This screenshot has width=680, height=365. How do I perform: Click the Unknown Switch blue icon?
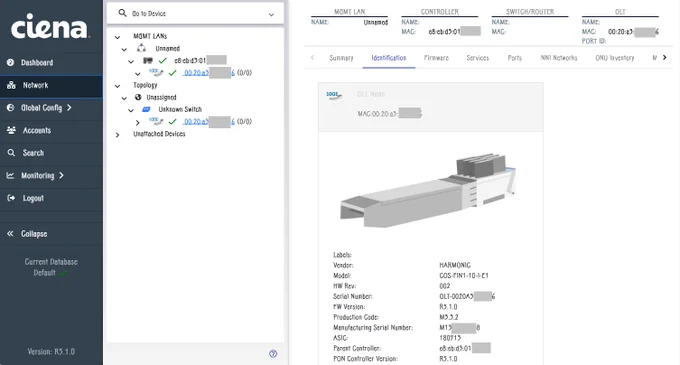click(147, 109)
